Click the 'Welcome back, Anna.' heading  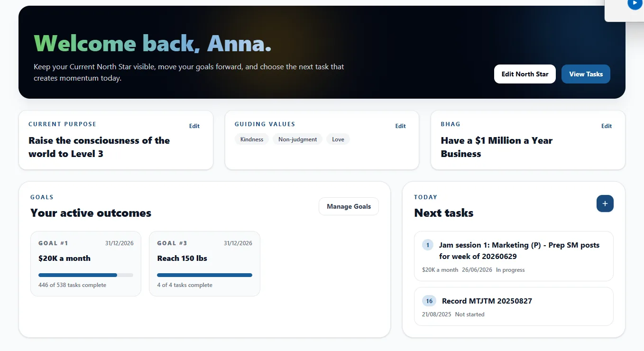click(153, 44)
